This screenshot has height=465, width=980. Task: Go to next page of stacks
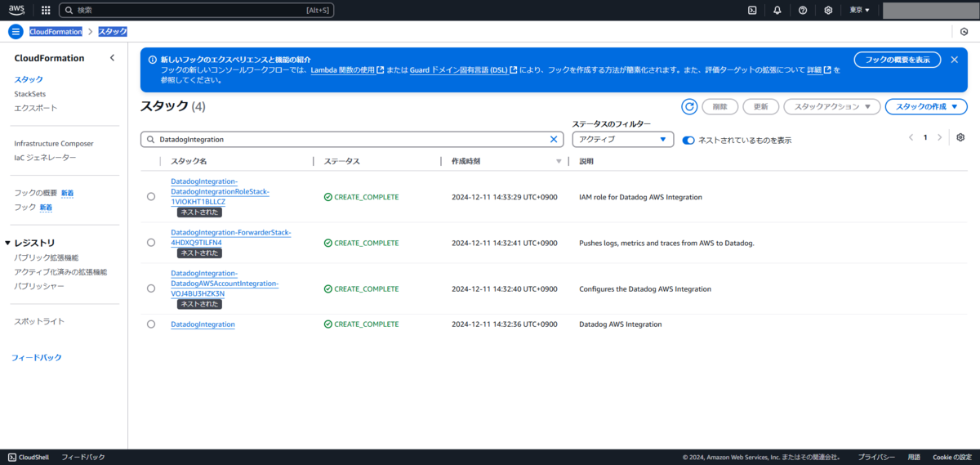tap(940, 137)
